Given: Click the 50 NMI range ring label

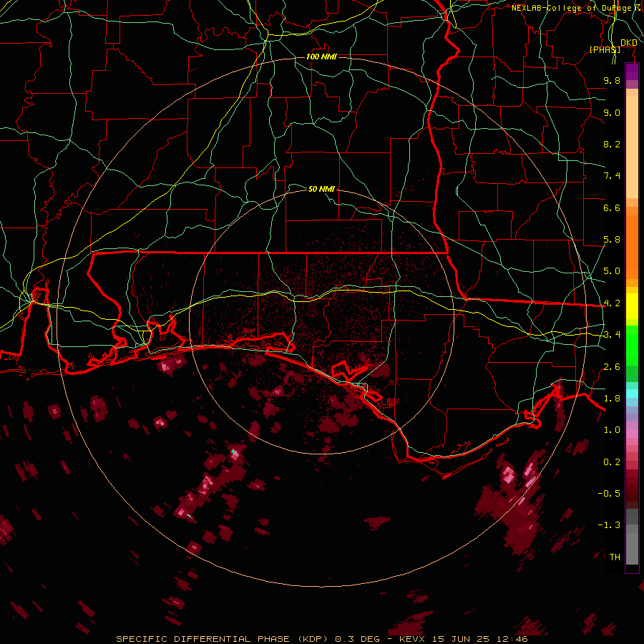Looking at the screenshot, I should coord(321,189).
